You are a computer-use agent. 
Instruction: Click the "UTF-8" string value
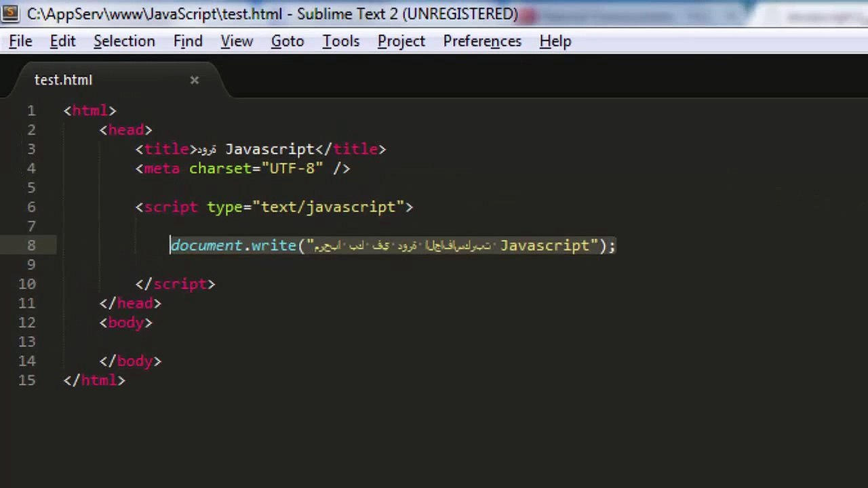pyautogui.click(x=292, y=168)
